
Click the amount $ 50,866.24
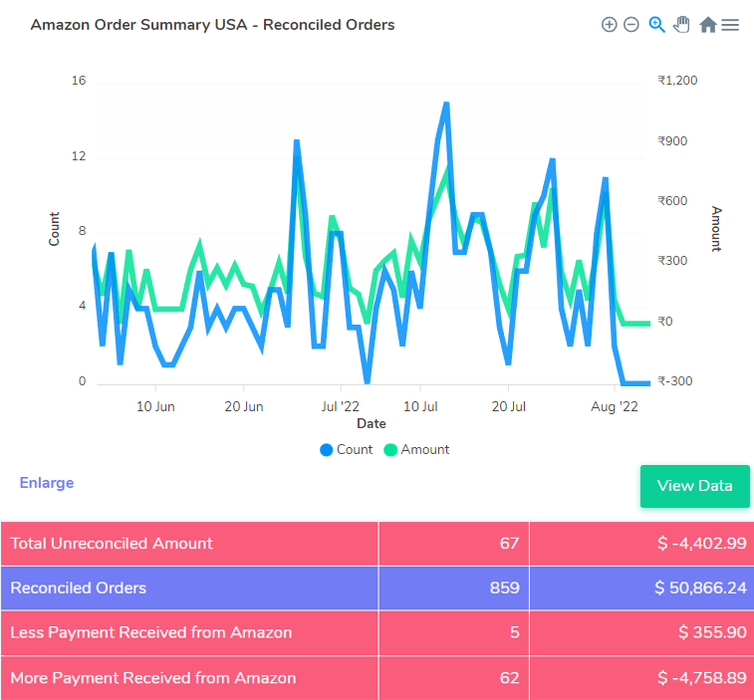click(x=700, y=588)
